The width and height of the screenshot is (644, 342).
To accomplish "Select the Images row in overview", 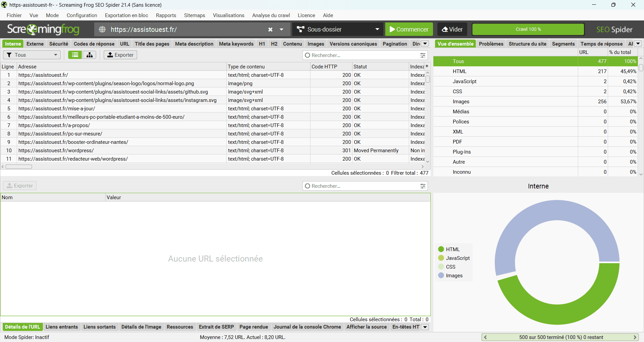I will tap(461, 102).
